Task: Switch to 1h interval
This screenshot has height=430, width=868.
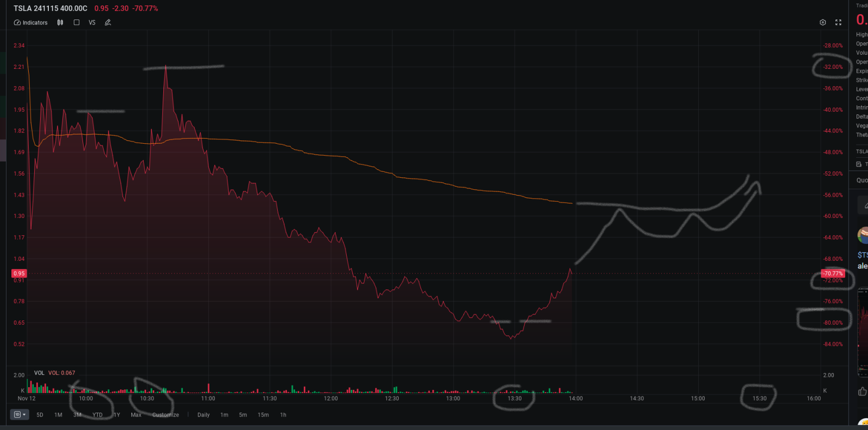Action: coord(283,415)
